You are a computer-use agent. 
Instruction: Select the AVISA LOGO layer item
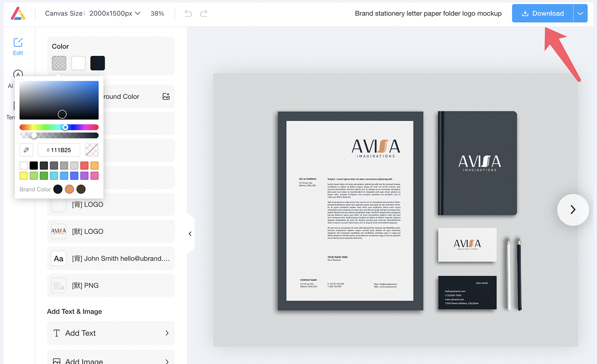[111, 231]
